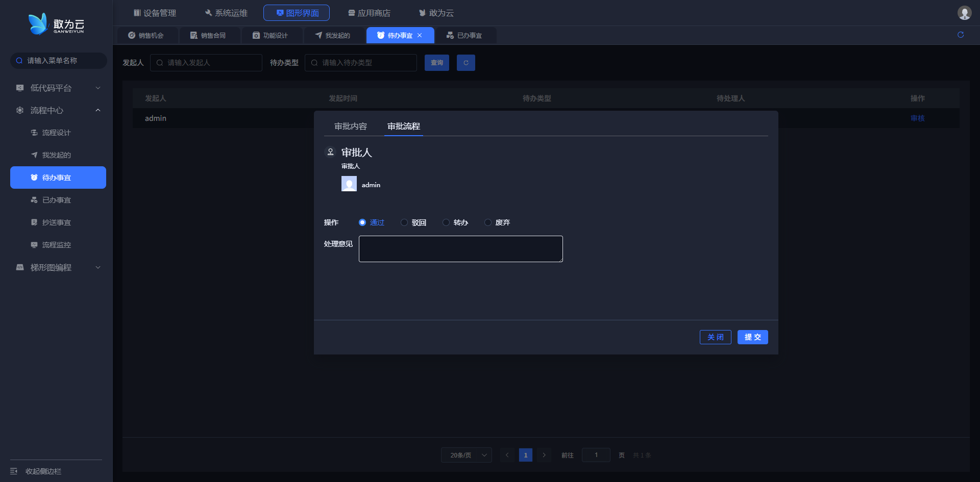The image size is (980, 482).
Task: Select the 废弃 radio option
Action: click(488, 222)
